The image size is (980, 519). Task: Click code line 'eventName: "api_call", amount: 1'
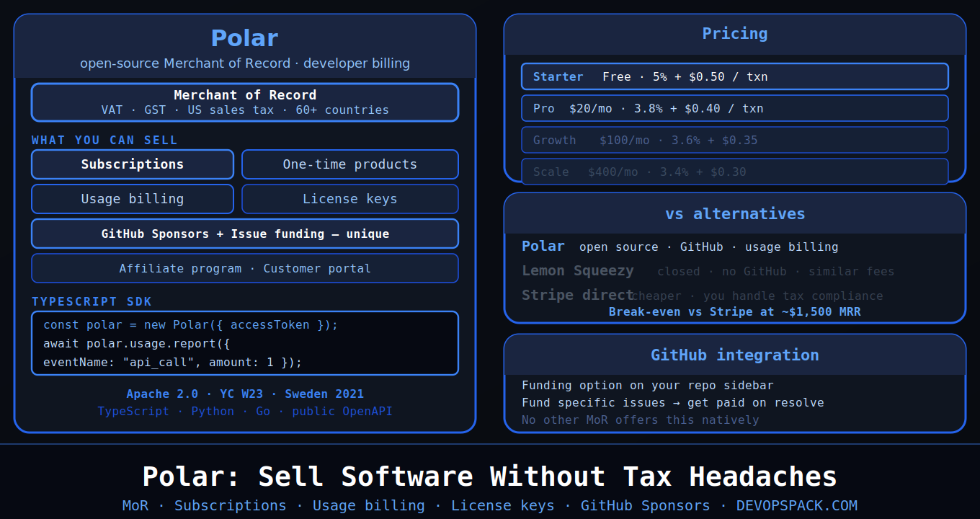[x=173, y=362]
